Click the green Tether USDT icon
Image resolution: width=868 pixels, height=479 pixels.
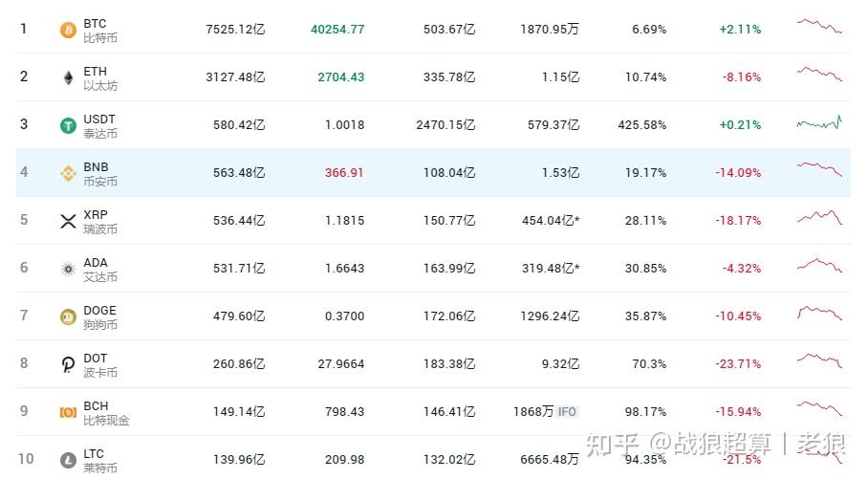[x=68, y=125]
